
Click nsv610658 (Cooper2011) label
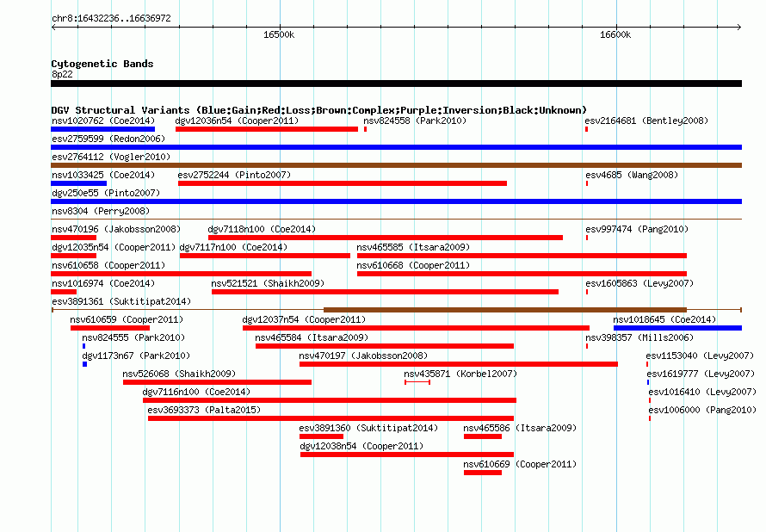click(x=108, y=265)
